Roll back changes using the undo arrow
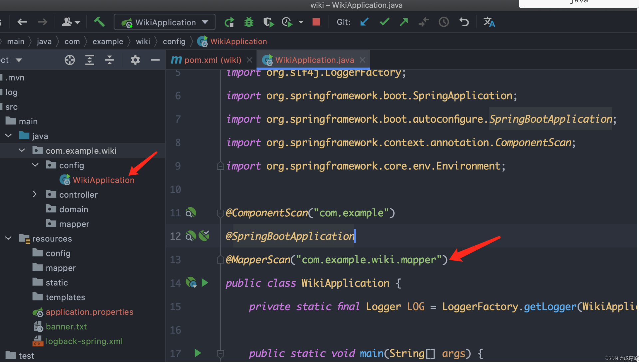Viewport: 644px width, 364px height. pos(464,22)
